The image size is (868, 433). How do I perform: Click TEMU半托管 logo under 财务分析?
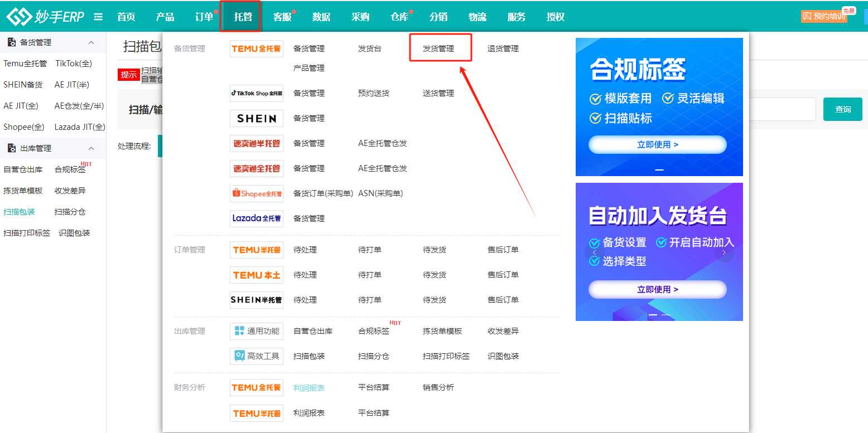(x=257, y=413)
